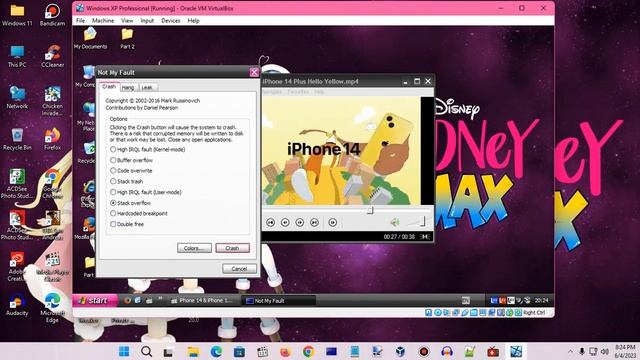640x360 pixels.
Task: Click the fourth transport button in the media player
Action: pos(314,222)
